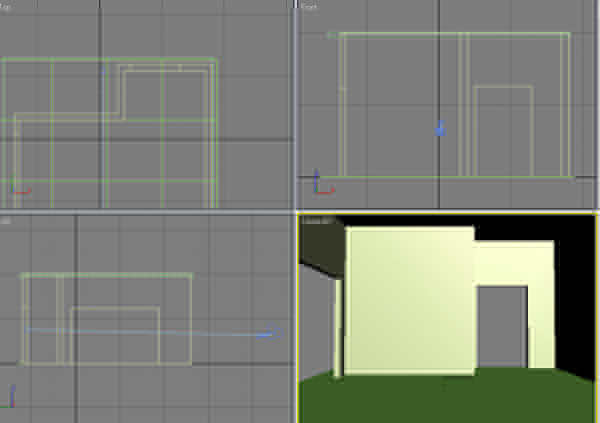Open the Front viewport label menu
The image size is (600, 423).
coord(308,6)
